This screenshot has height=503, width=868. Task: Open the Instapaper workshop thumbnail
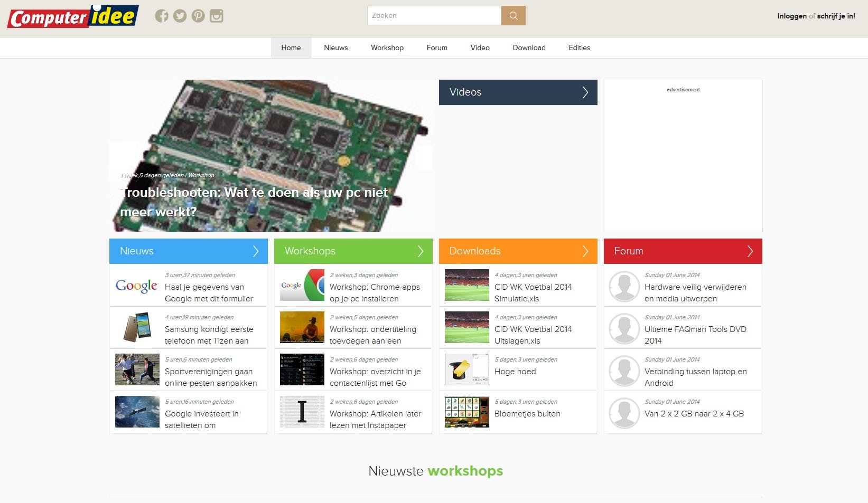302,412
